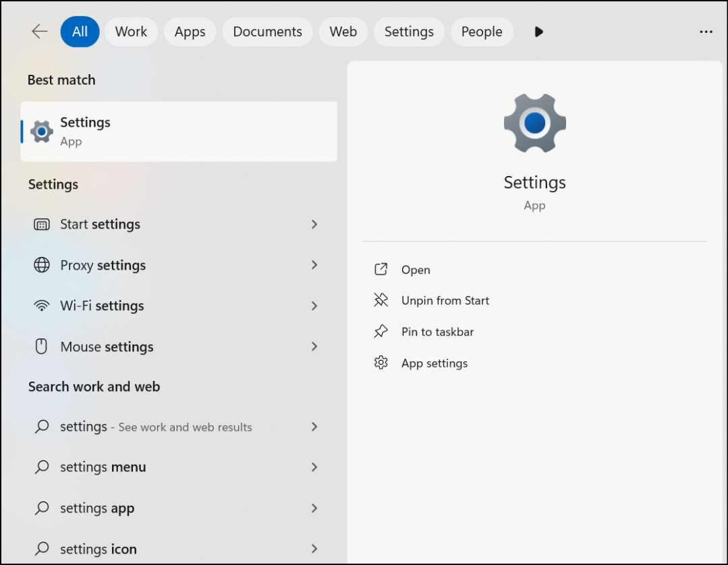Expand more filter categories arrow

point(538,32)
